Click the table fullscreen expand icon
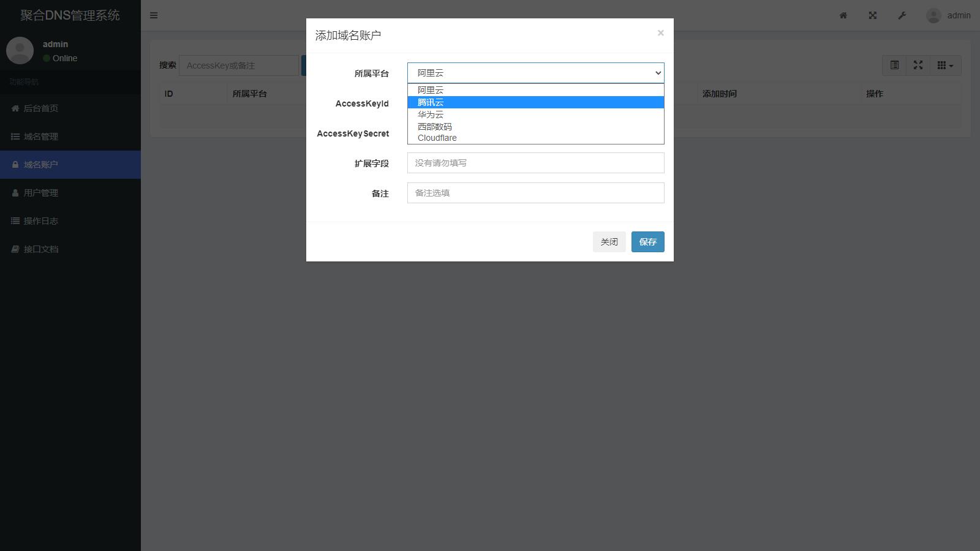 tap(918, 66)
